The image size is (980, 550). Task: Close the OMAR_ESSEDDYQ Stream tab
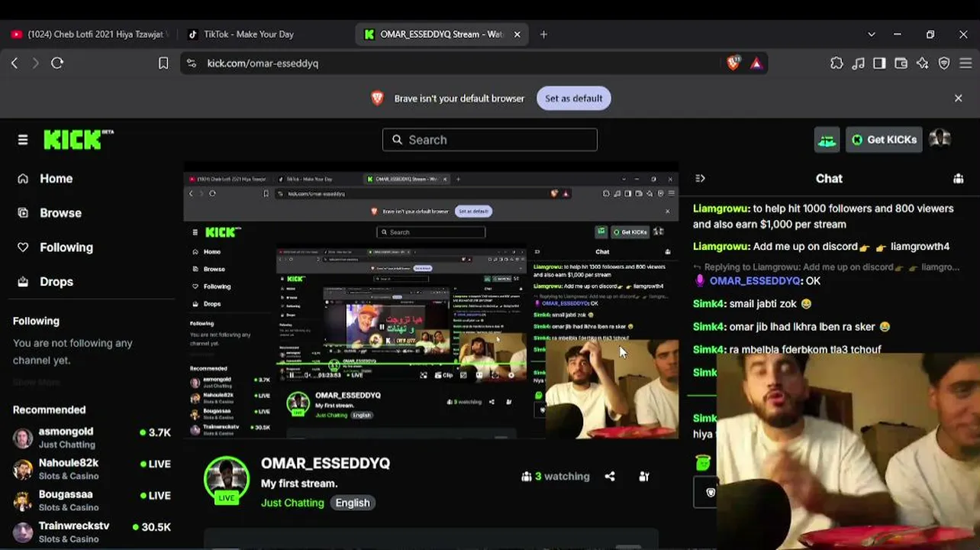(x=517, y=34)
